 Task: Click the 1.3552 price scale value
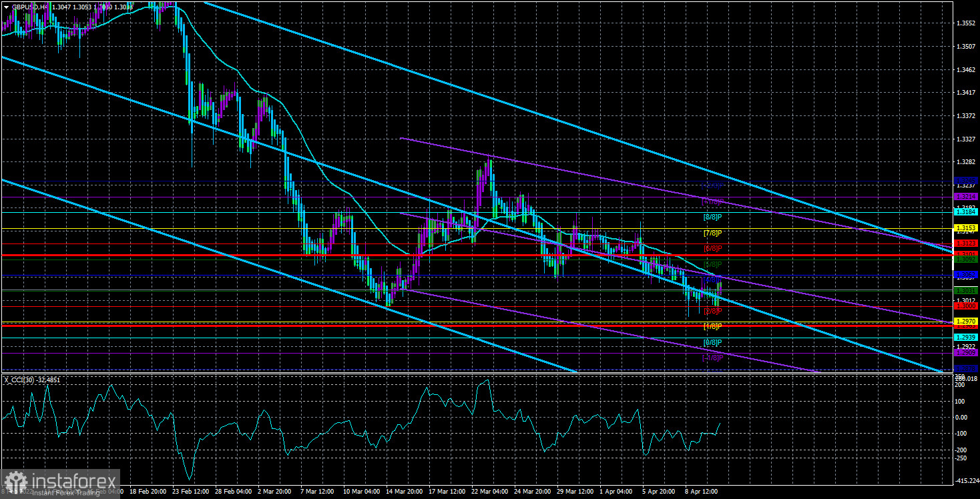(x=966, y=23)
